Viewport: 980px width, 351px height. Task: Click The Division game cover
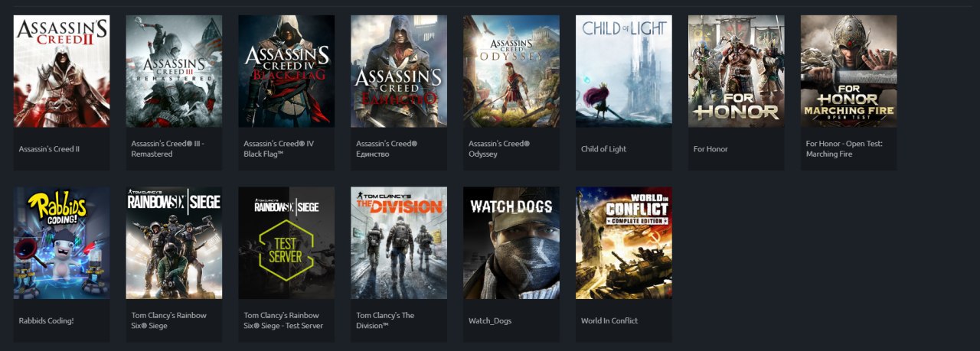point(399,243)
